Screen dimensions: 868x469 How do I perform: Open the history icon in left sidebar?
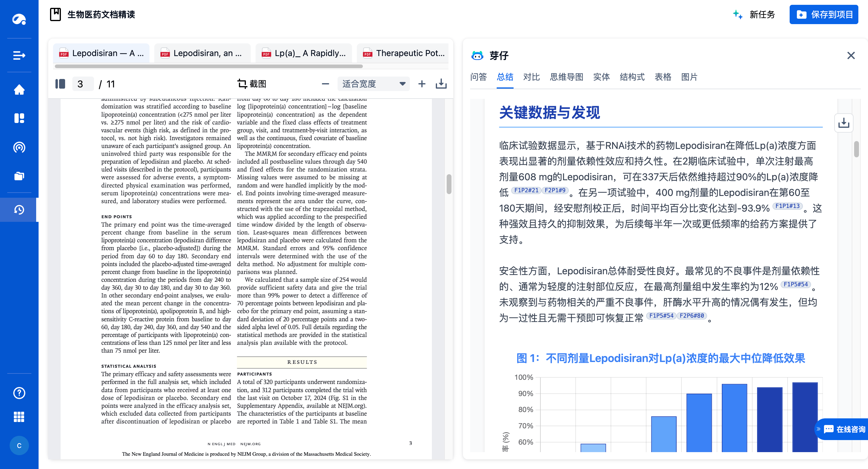pyautogui.click(x=19, y=209)
